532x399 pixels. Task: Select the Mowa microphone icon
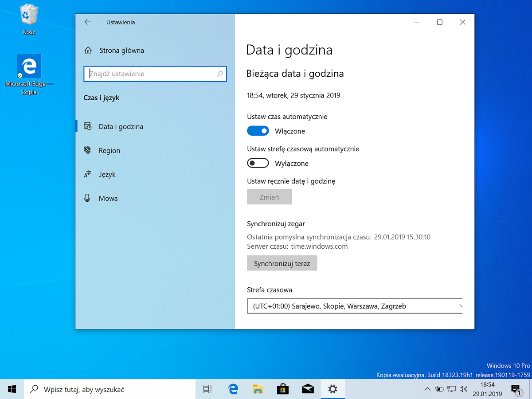tap(88, 198)
